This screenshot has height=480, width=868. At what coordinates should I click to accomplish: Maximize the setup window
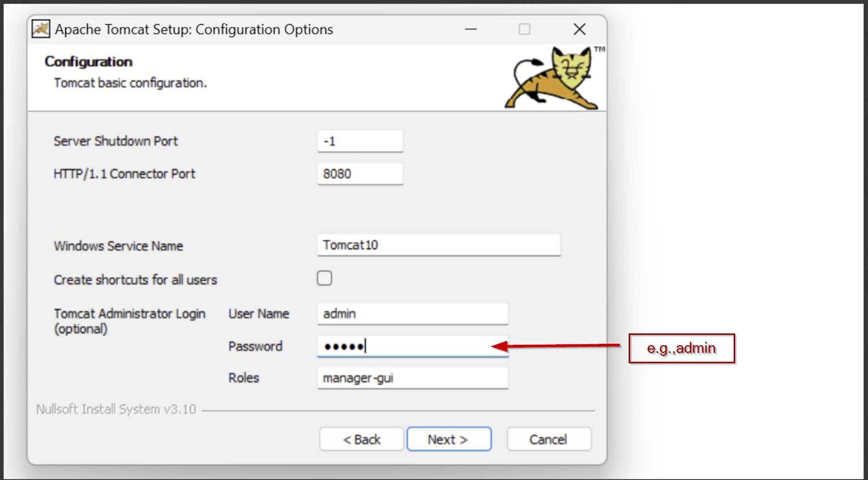524,29
